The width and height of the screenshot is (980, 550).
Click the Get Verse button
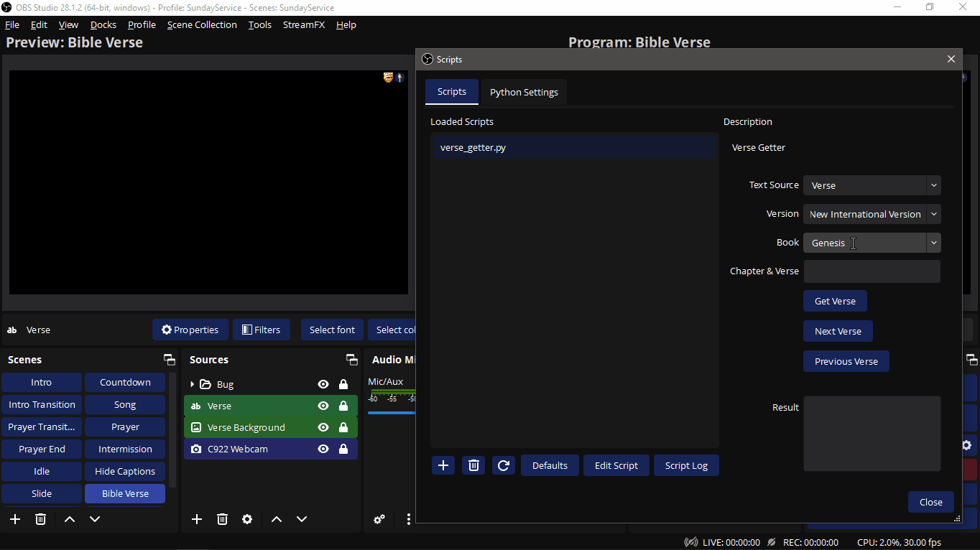(x=835, y=301)
